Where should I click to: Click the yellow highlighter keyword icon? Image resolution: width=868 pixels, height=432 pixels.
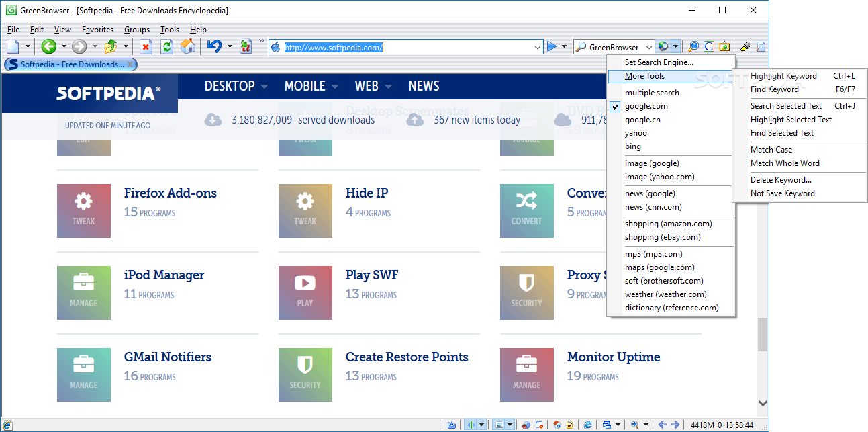(x=745, y=46)
